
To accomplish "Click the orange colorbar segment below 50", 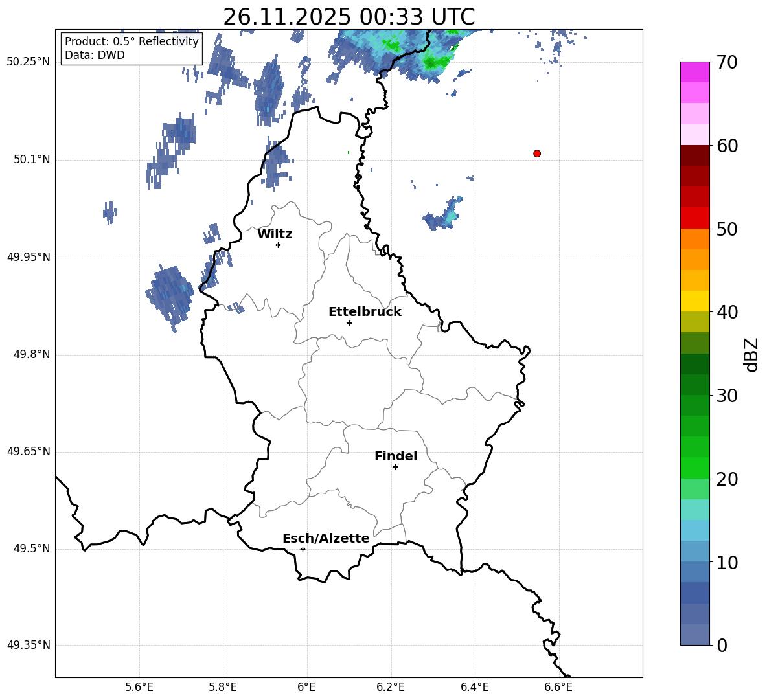I will point(695,239).
